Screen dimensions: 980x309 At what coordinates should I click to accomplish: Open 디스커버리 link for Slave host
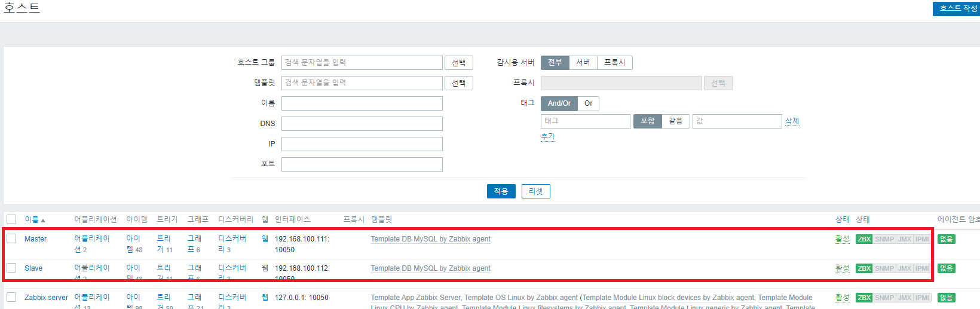pyautogui.click(x=232, y=272)
